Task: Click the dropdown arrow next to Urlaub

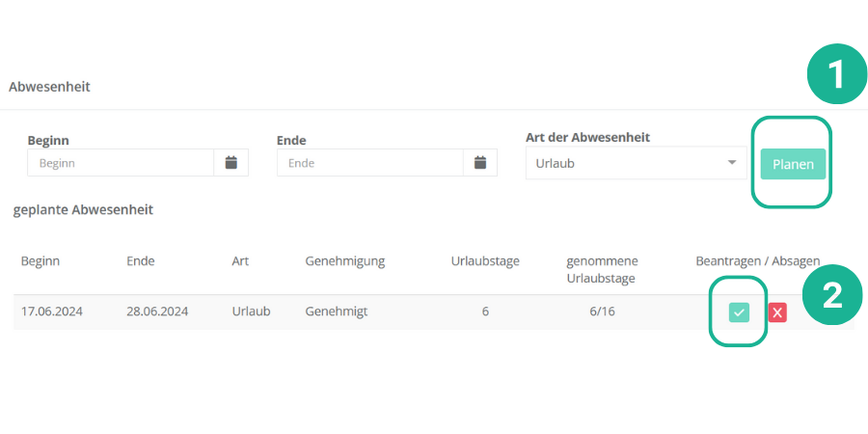Action: [732, 163]
